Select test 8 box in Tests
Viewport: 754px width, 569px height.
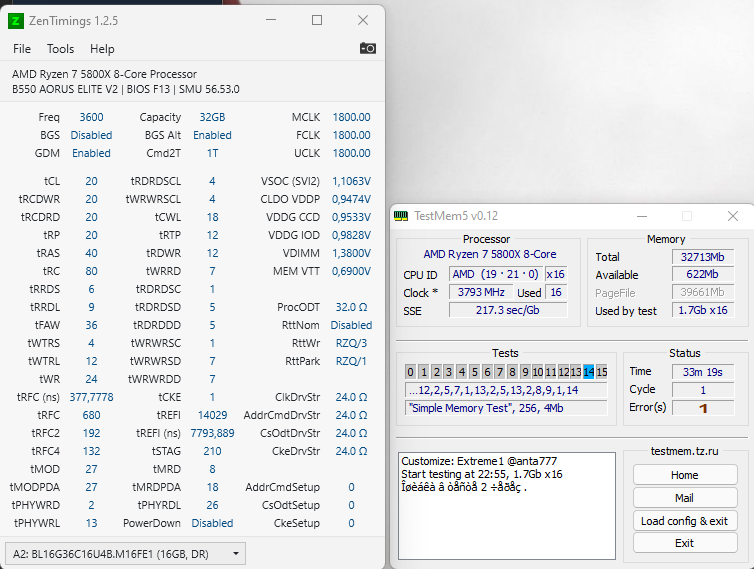pos(513,372)
